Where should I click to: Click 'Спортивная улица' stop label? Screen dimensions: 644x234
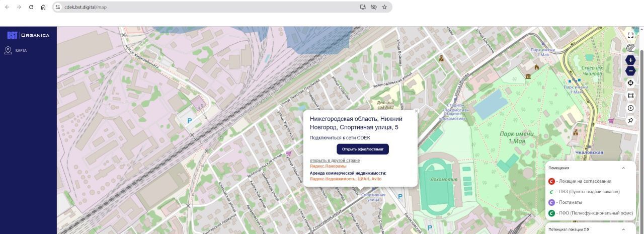[x=373, y=197]
